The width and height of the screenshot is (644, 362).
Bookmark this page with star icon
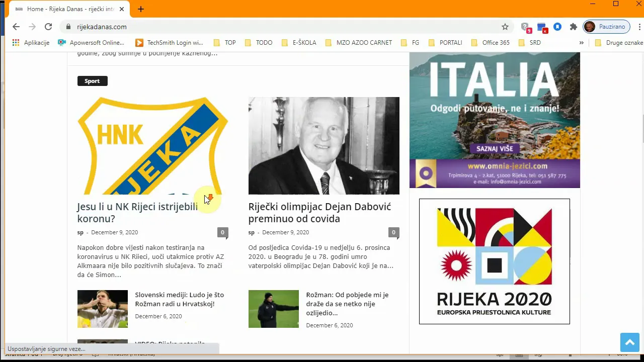[505, 27]
